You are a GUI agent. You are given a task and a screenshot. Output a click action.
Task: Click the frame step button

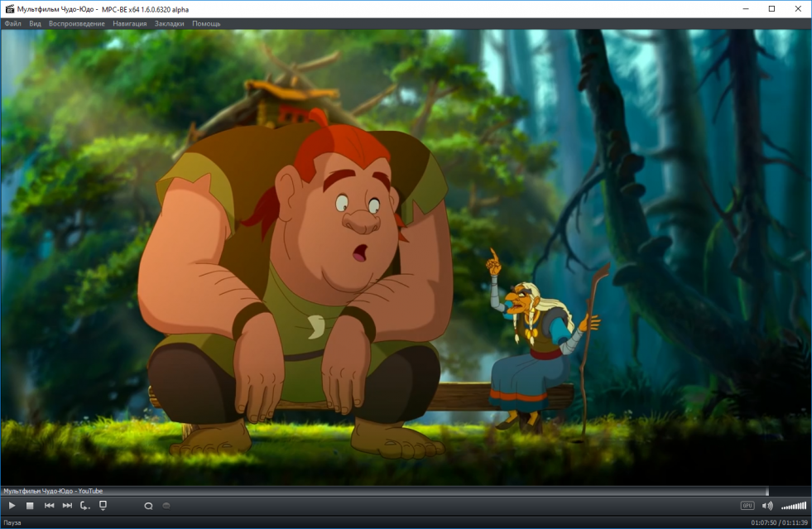[85, 505]
